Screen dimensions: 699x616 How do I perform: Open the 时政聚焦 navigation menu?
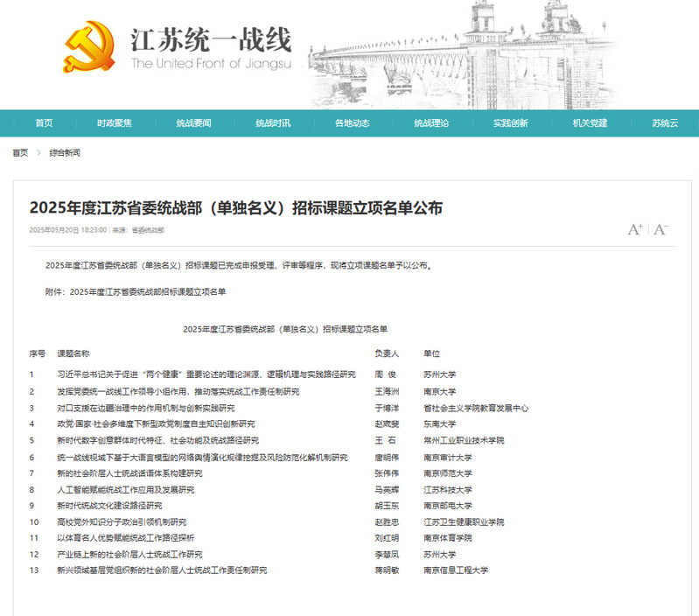(115, 123)
